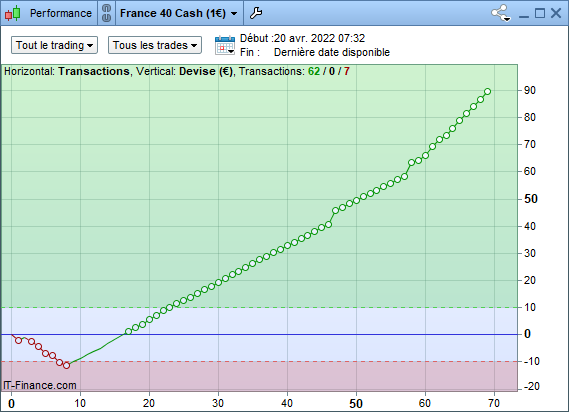Screen dimensions: 569x412
Task: Click the vertical axis label -10
Action: [x=531, y=361]
